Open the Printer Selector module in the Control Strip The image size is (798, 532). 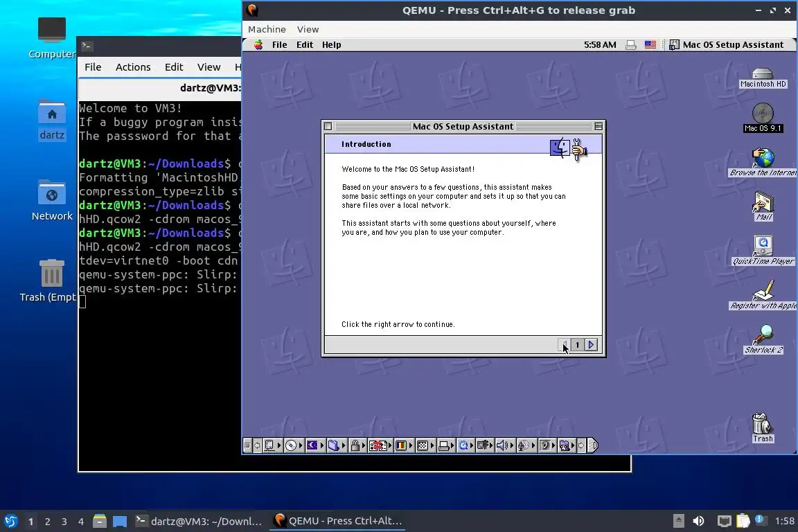click(446, 445)
